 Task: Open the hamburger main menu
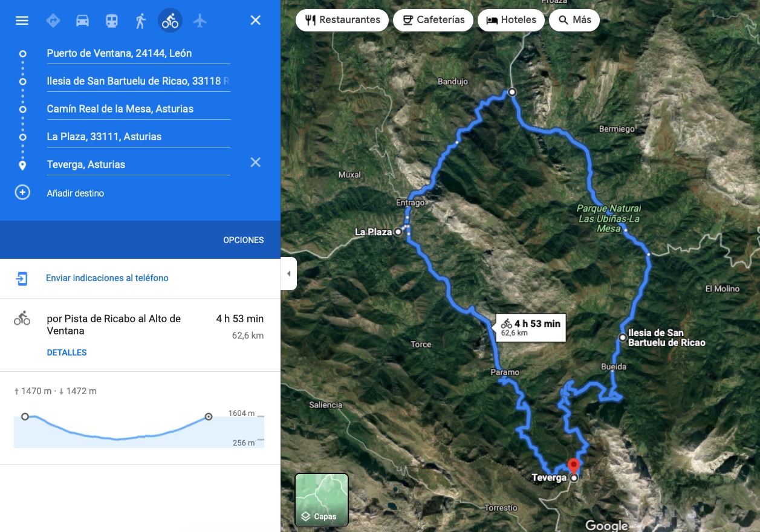pyautogui.click(x=22, y=21)
